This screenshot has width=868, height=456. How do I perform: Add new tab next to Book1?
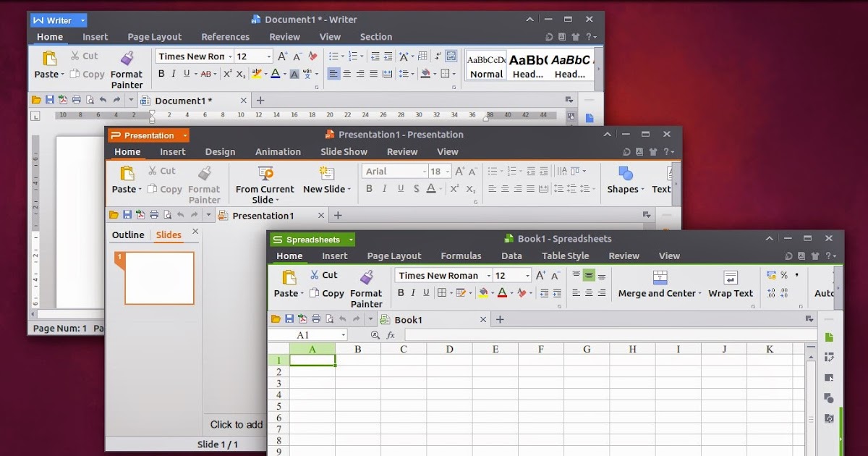click(499, 319)
